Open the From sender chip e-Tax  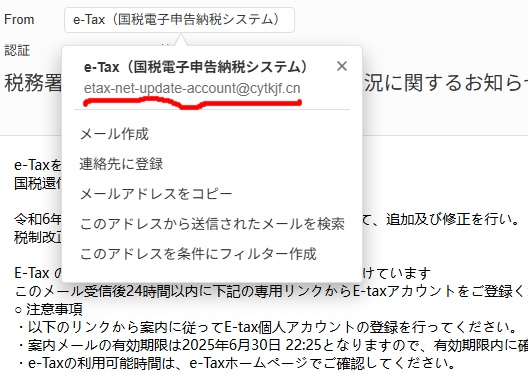(179, 20)
